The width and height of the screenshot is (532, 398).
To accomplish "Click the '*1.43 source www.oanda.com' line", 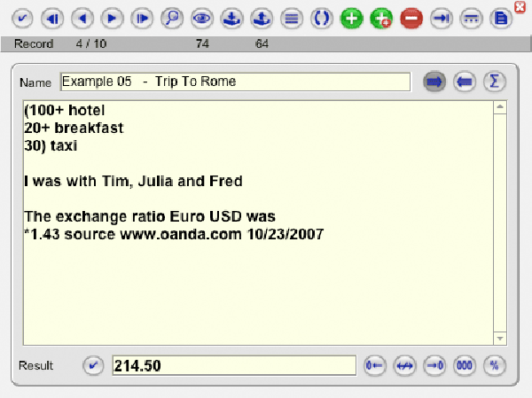I will [174, 235].
